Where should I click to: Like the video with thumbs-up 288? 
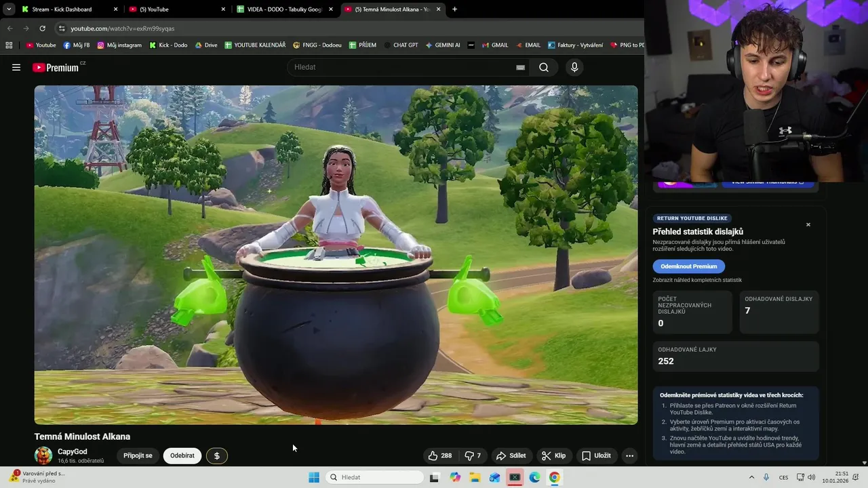(x=440, y=455)
